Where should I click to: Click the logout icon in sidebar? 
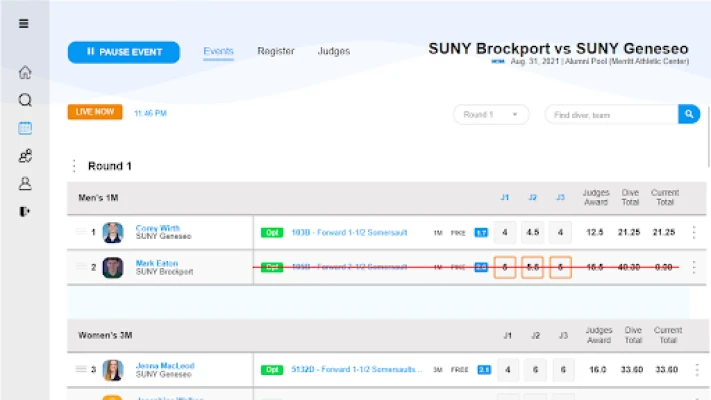tap(25, 211)
